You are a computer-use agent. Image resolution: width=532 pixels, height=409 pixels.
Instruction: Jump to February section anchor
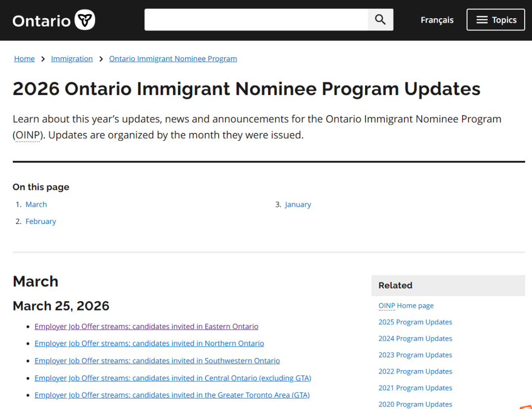click(41, 221)
